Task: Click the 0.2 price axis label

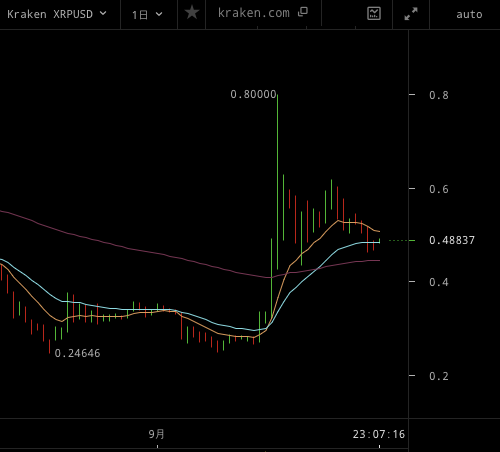Action: pyautogui.click(x=439, y=376)
